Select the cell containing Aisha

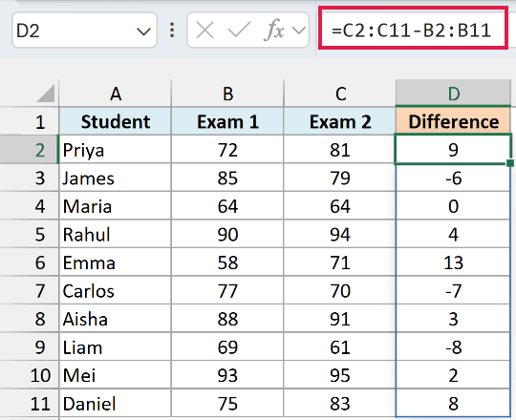[x=116, y=319]
